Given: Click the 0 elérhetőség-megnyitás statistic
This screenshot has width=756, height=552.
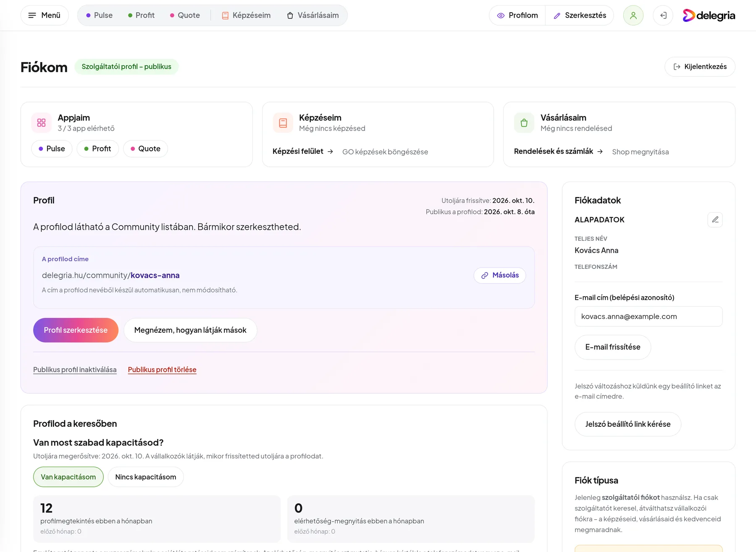Looking at the screenshot, I should tap(411, 519).
